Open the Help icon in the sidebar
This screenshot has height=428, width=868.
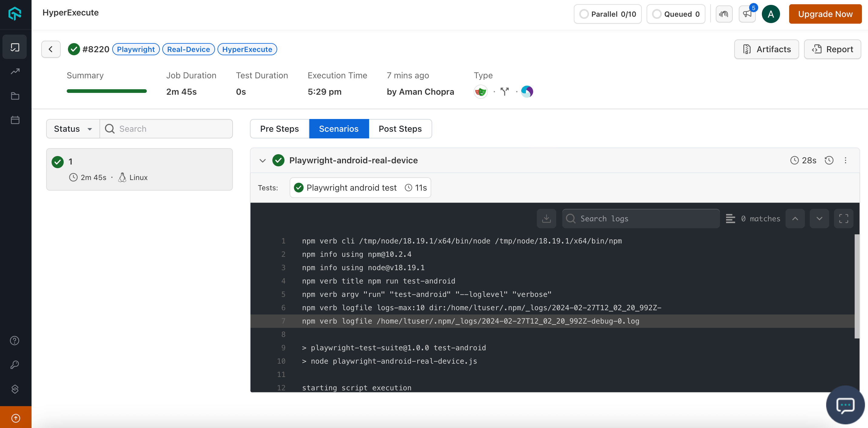[x=15, y=340]
